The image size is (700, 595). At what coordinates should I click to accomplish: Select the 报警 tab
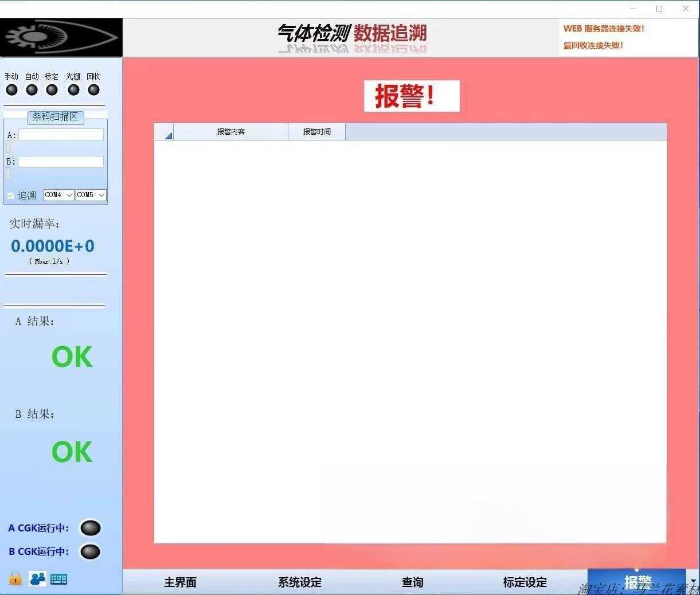pos(637,582)
